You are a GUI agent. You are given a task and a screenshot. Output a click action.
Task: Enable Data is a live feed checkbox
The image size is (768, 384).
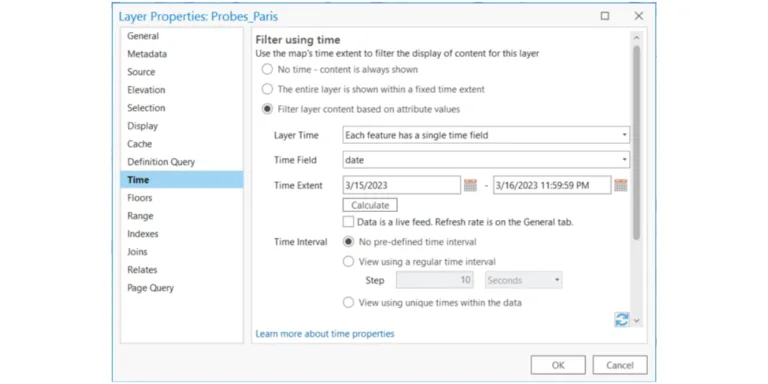coord(348,222)
